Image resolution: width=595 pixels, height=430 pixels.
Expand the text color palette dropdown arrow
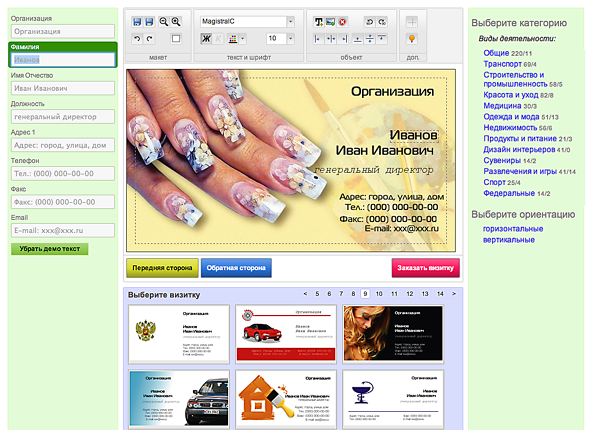(243, 39)
